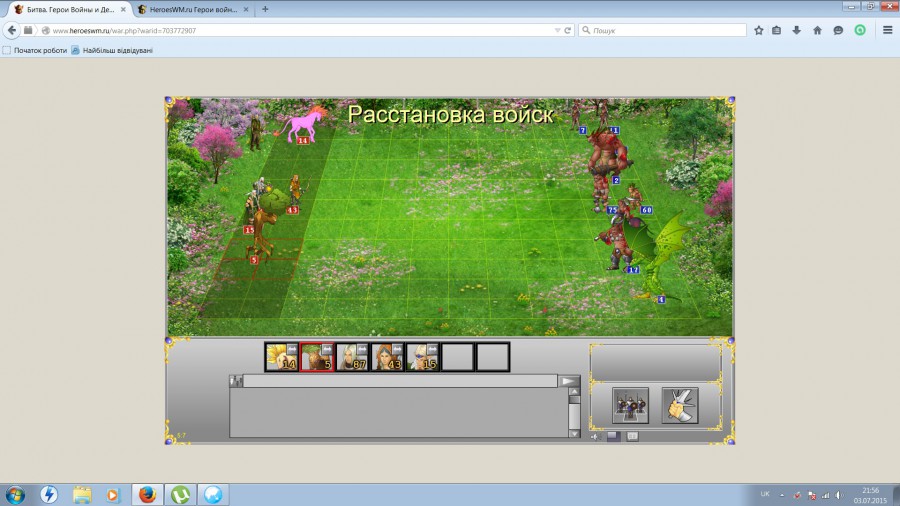Screen dimensions: 900x506
Task: Bookmark this page with the star icon
Action: 759,30
